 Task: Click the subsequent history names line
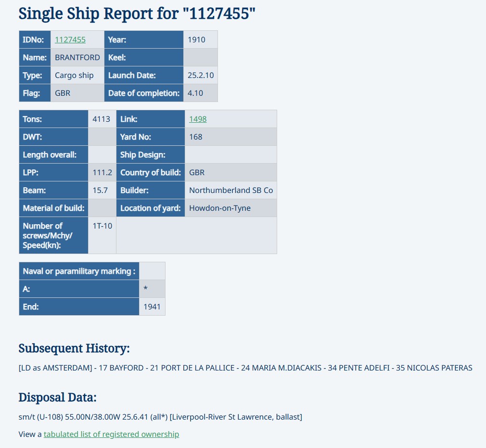click(245, 368)
